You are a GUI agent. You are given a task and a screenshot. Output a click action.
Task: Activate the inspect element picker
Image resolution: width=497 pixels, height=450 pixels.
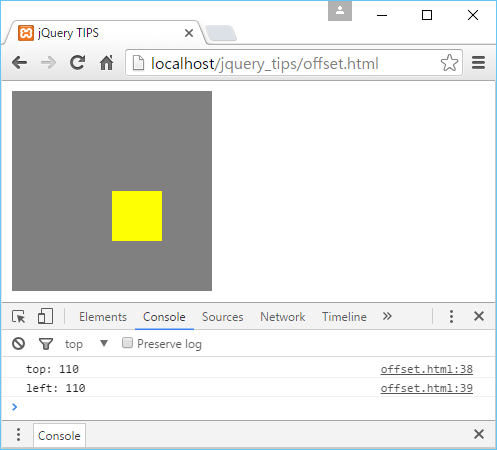tap(19, 317)
